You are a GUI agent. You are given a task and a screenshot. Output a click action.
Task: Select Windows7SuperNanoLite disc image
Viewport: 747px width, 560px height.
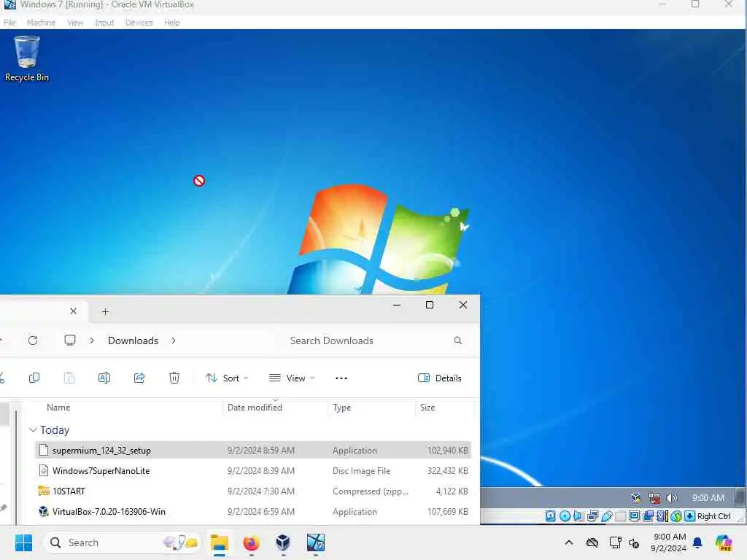click(253, 470)
